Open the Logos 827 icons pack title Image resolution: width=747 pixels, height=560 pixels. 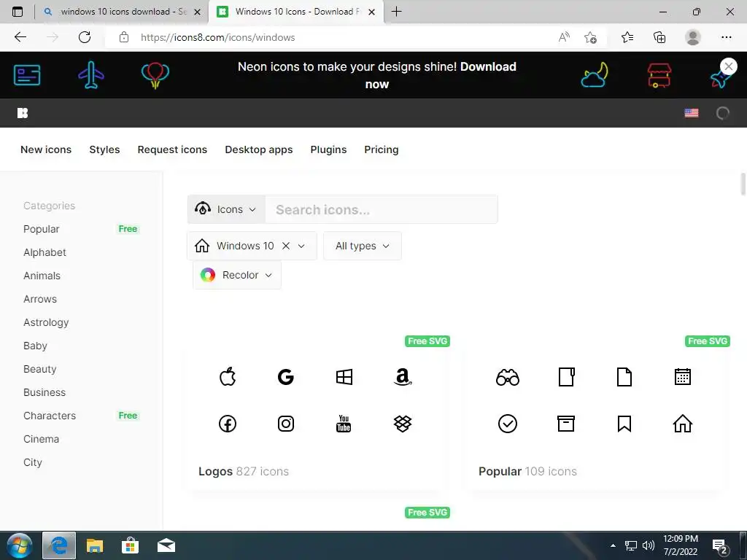(x=244, y=472)
